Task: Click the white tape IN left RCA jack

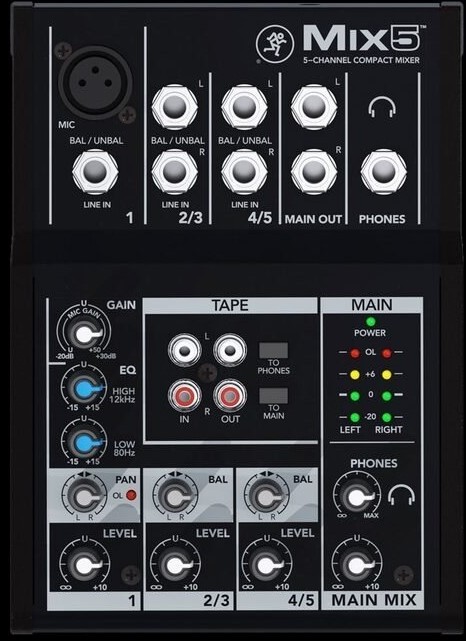Action: (184, 350)
